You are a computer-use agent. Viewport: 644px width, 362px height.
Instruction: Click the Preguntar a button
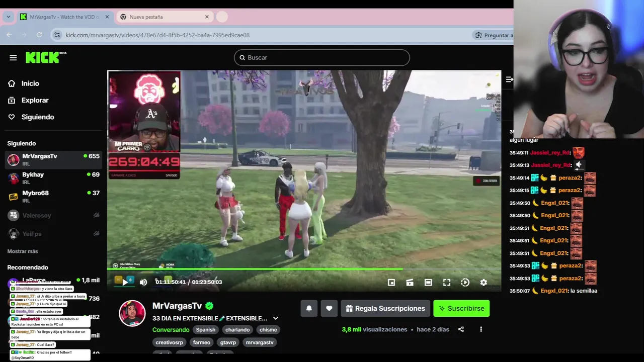pyautogui.click(x=494, y=35)
